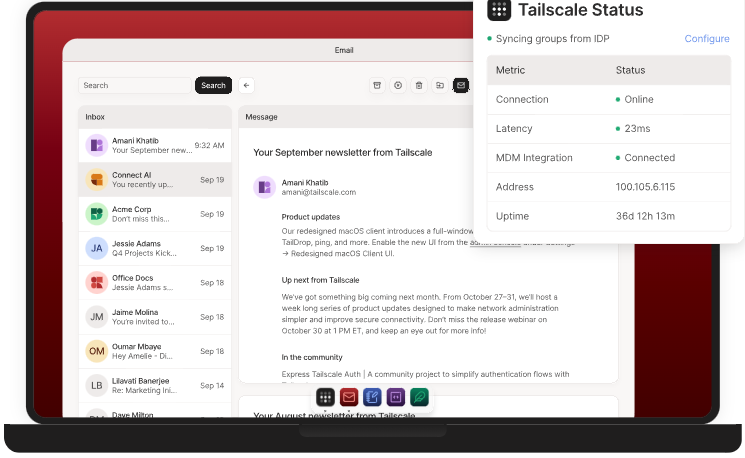Open the Acme Corp "Don't miss this" email
This screenshot has width=745, height=458.
[155, 214]
